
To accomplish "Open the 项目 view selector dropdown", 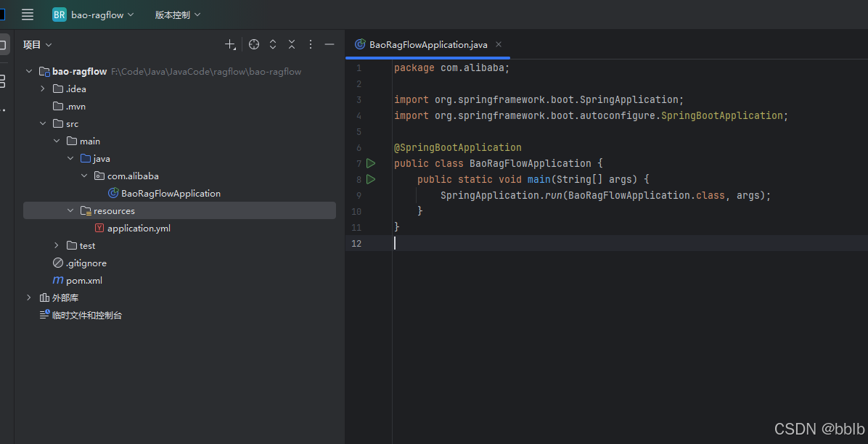I will coord(37,45).
